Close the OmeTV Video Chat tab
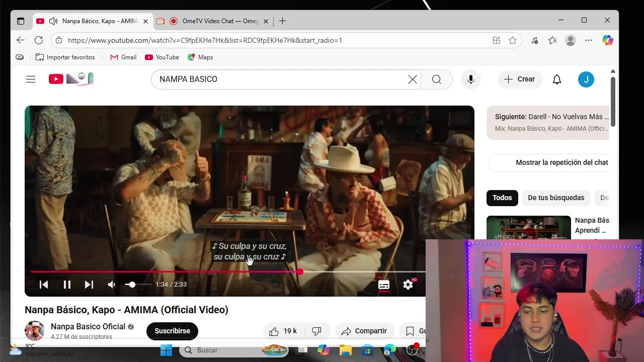This screenshot has height=362, width=644. [266, 21]
